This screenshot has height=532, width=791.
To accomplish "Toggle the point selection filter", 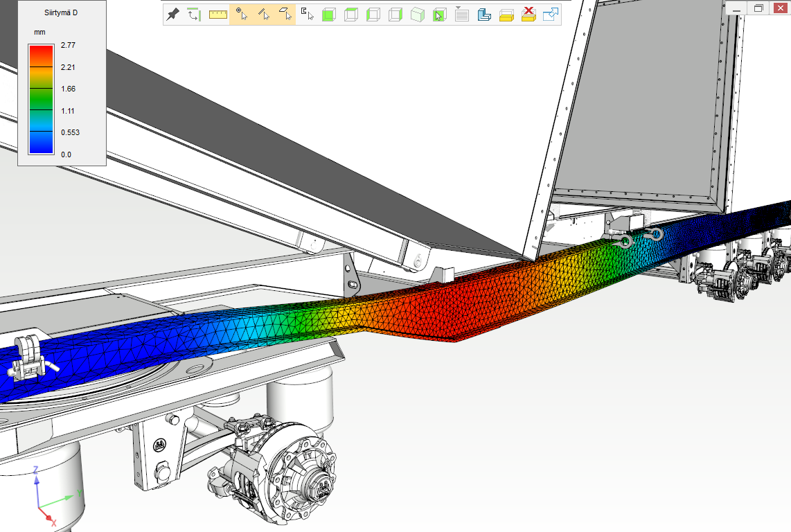I will point(241,14).
